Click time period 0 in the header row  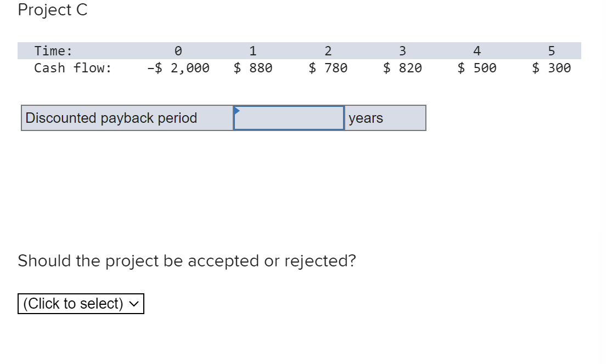(178, 50)
